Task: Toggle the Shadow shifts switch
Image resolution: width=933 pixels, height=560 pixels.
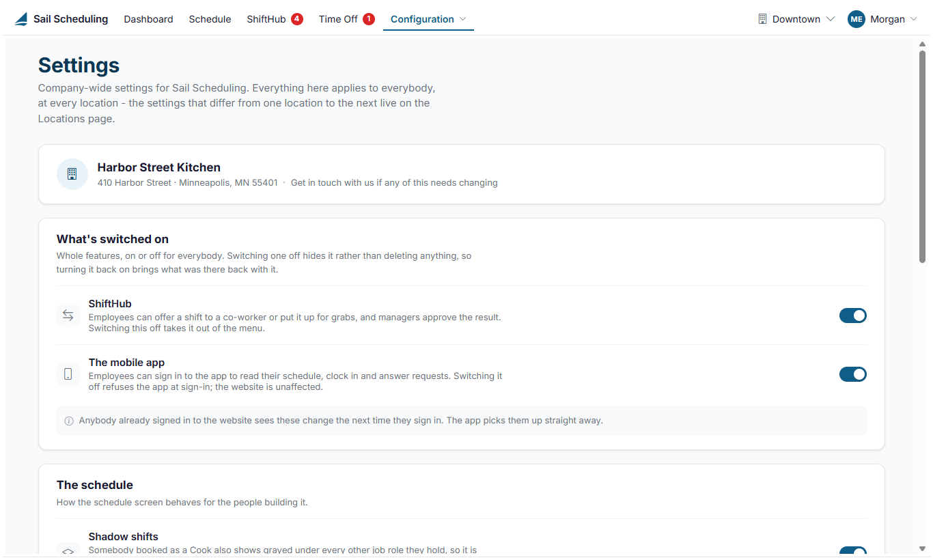Action: (853, 552)
